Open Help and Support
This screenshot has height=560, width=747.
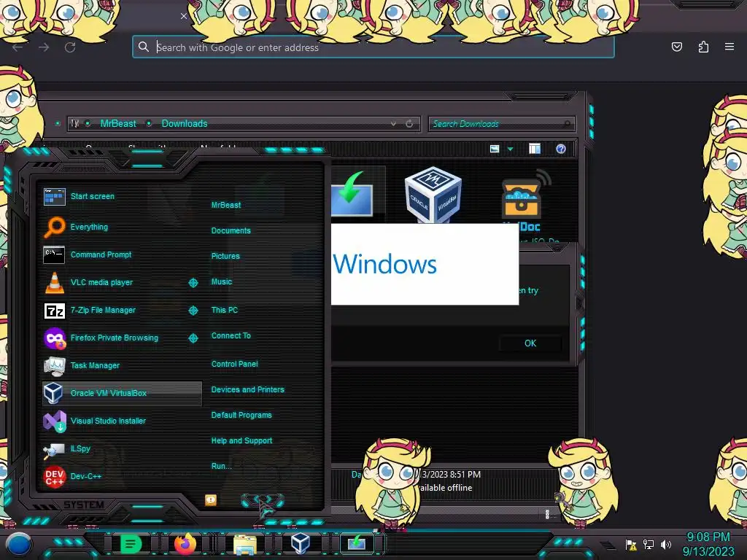tap(241, 440)
